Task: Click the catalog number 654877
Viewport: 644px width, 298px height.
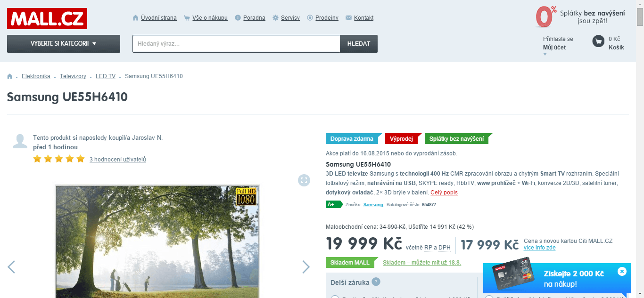Action: [429, 205]
